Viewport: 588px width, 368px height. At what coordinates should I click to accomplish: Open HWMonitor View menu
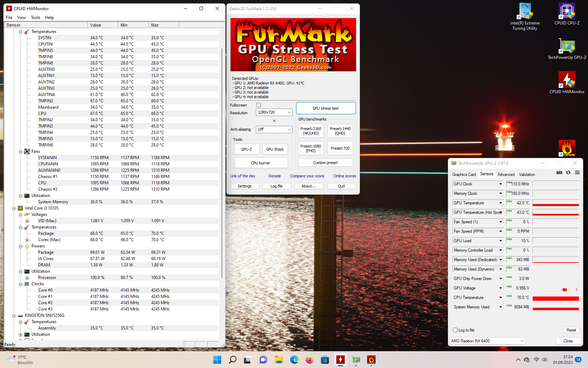(x=21, y=17)
